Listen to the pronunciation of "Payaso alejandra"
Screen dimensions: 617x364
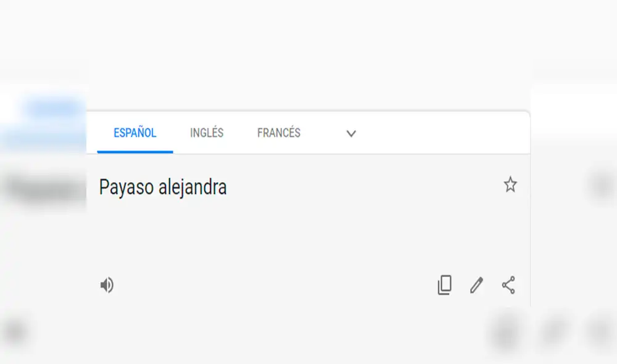(107, 285)
